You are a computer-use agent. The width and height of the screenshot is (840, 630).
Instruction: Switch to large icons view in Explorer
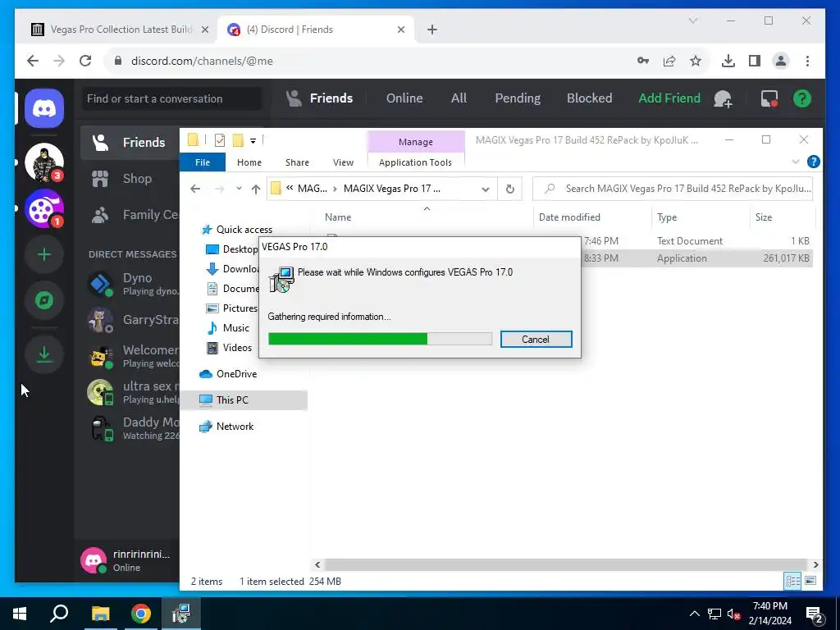[810, 581]
